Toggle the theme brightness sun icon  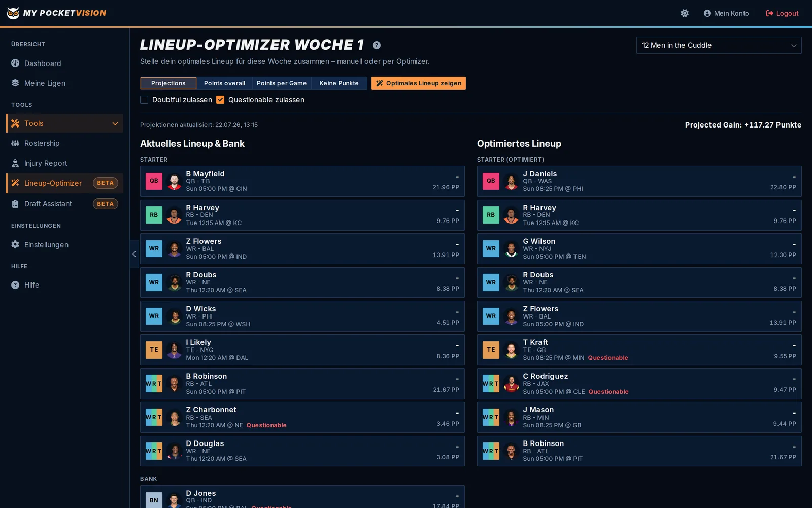tap(685, 13)
